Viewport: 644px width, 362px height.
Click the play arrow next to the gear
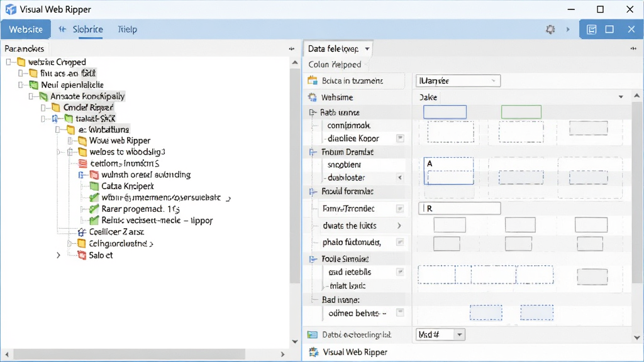568,30
